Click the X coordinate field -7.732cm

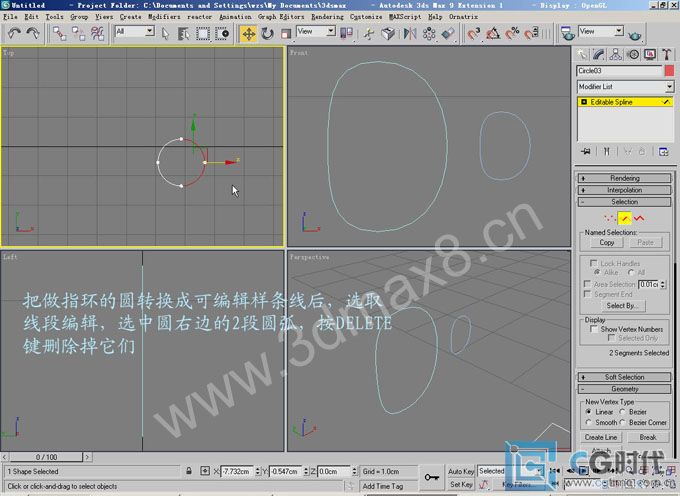tap(238, 471)
